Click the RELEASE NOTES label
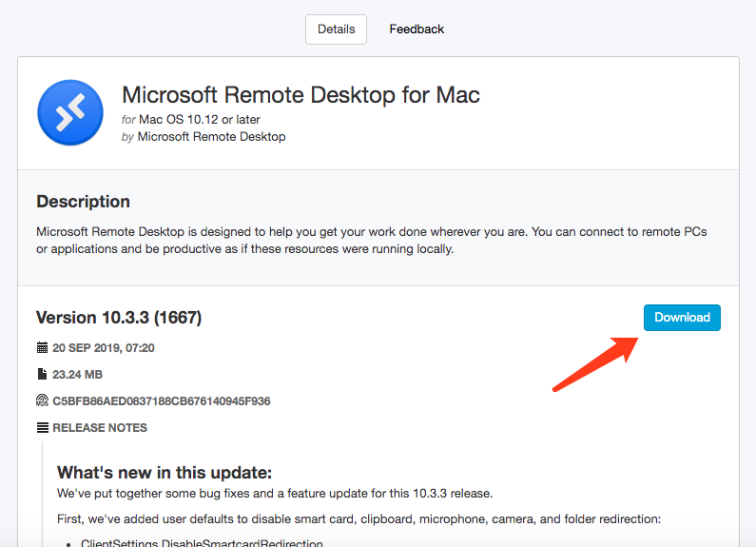Viewport: 756px width, 547px height. 100,427
